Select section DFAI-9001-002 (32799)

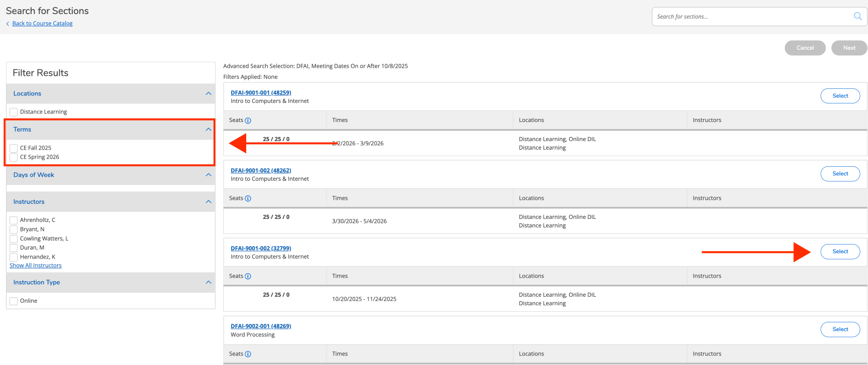click(x=840, y=252)
